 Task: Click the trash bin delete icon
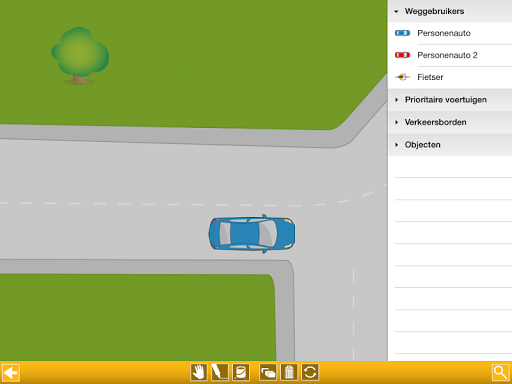pyautogui.click(x=289, y=372)
